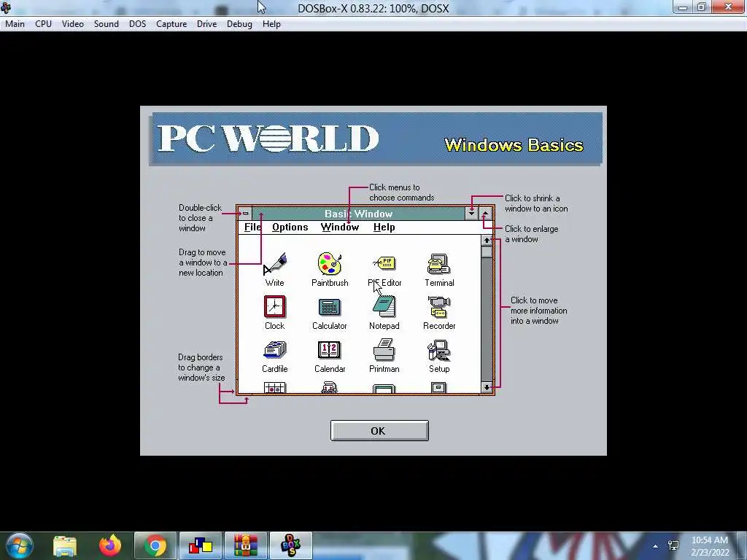The width and height of the screenshot is (747, 560).
Task: Open the DOSBox-X Main menu
Action: tap(15, 24)
